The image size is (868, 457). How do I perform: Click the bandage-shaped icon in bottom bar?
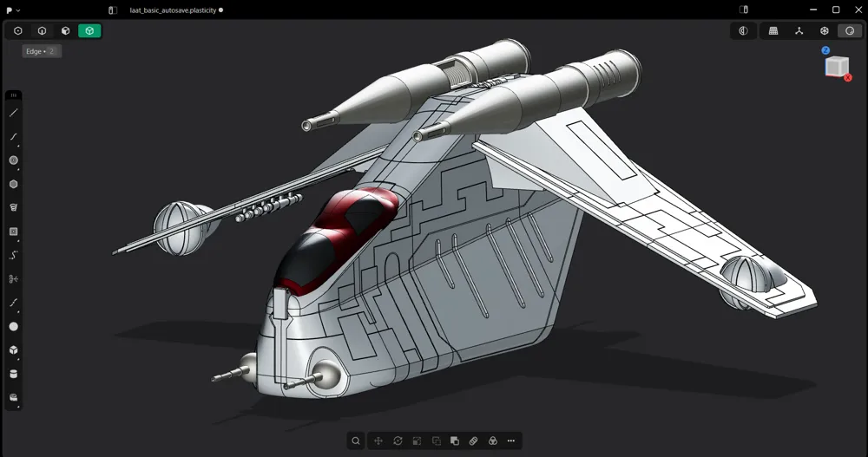point(473,441)
